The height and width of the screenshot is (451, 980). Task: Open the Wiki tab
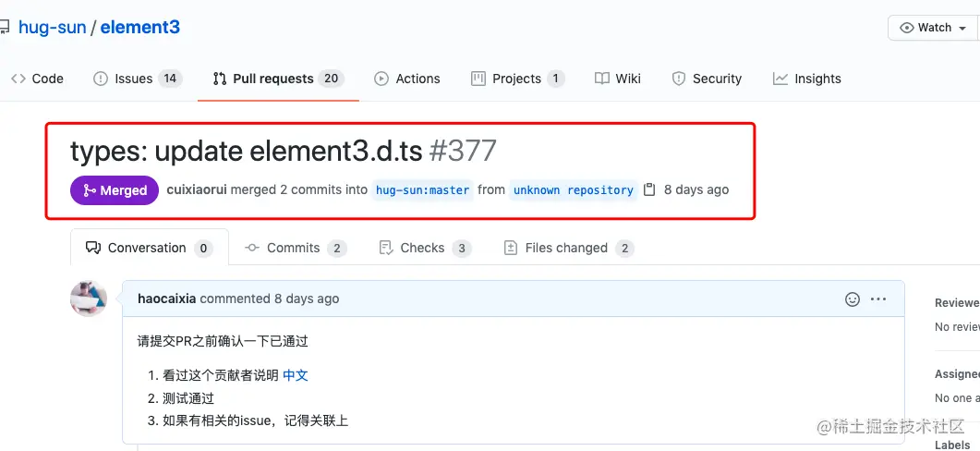tap(618, 79)
